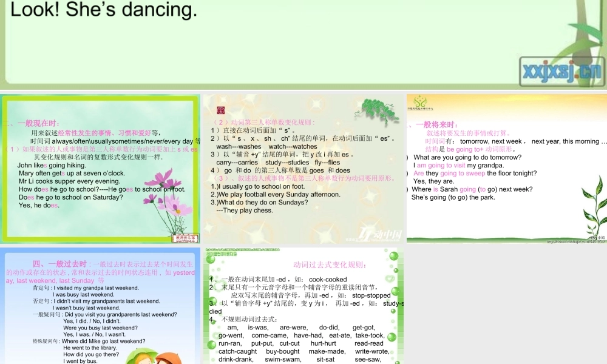Click the heading "动词过去式变化规则"
The width and height of the screenshot is (607, 364).
(x=330, y=265)
